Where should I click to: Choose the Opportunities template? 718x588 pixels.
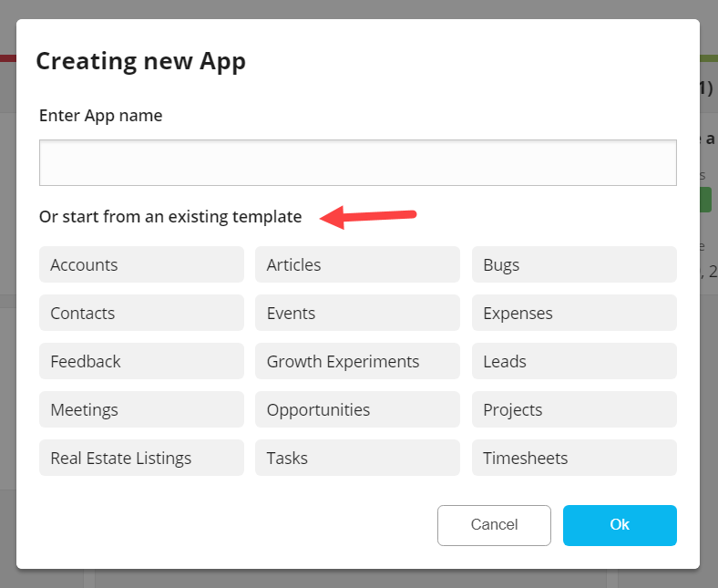coord(357,410)
